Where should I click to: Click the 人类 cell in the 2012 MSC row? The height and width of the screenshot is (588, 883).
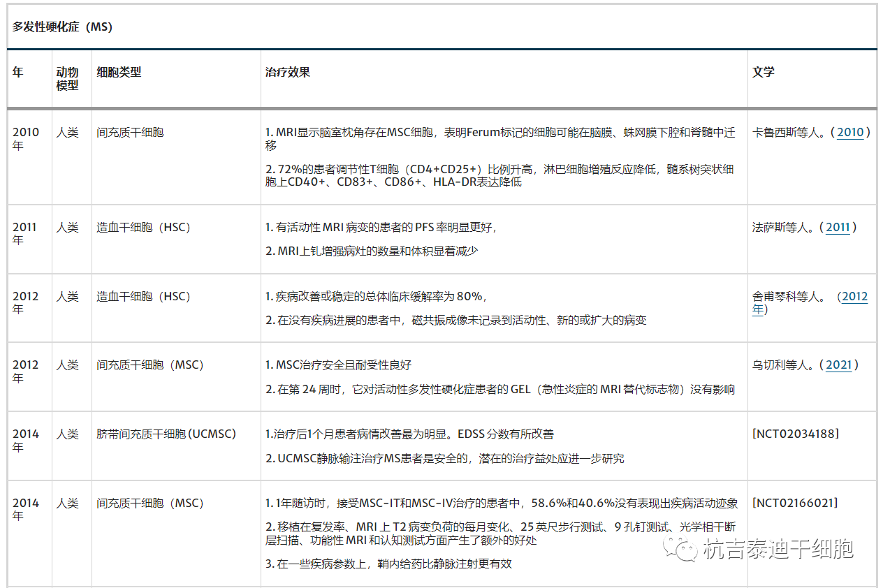point(67,365)
